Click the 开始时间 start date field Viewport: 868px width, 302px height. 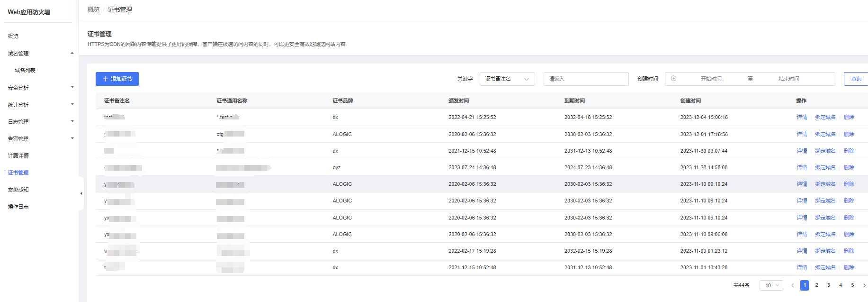click(x=711, y=79)
